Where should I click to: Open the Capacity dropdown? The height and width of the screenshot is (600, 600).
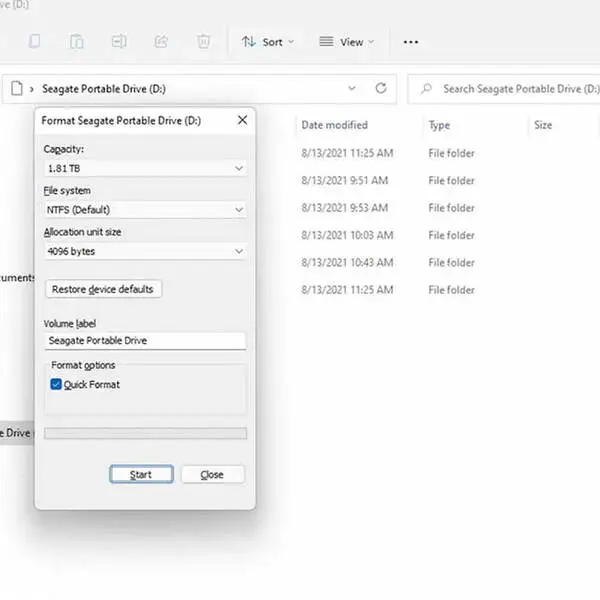[x=144, y=168]
